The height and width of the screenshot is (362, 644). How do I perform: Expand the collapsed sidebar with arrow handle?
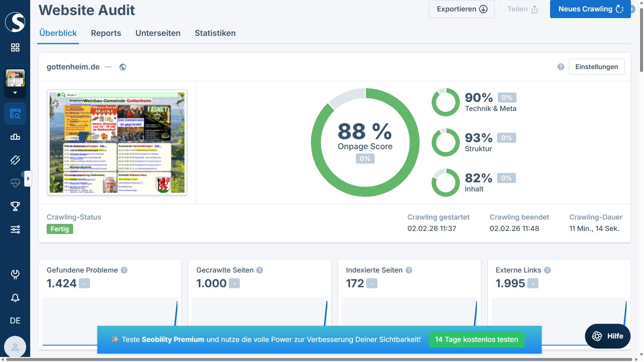[28, 179]
